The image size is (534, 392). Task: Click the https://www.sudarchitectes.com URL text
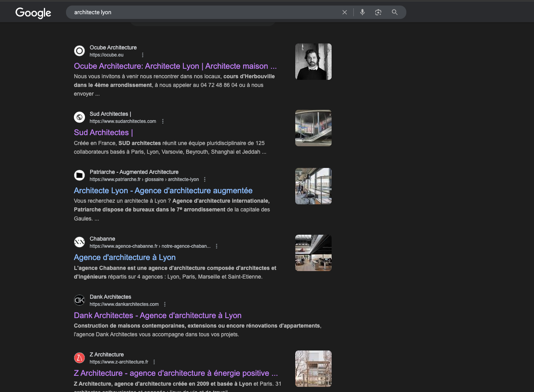(123, 121)
